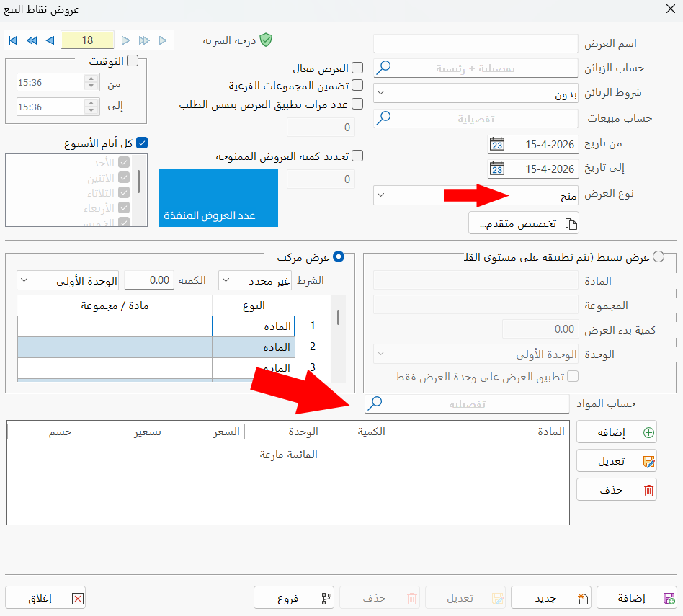Toggle الثلاثاء day checkbox
The image size is (683, 616).
point(124,192)
